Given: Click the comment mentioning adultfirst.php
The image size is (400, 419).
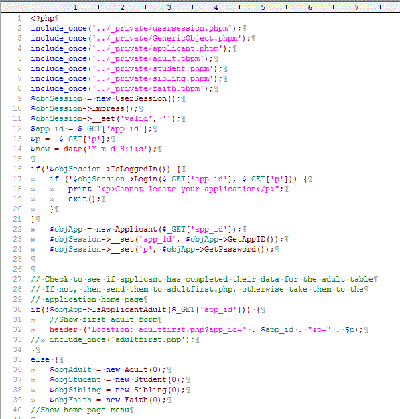Looking at the screenshot, I should pos(199,289).
